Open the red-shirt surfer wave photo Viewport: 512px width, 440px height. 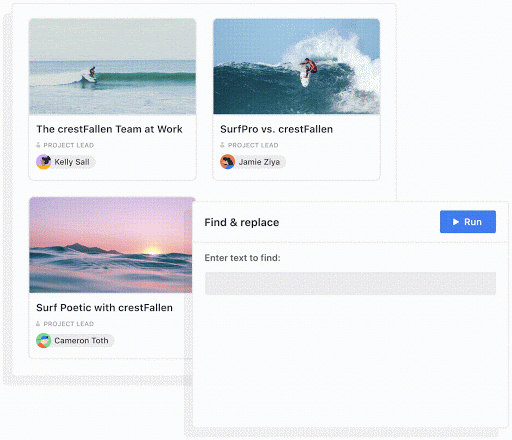296,67
